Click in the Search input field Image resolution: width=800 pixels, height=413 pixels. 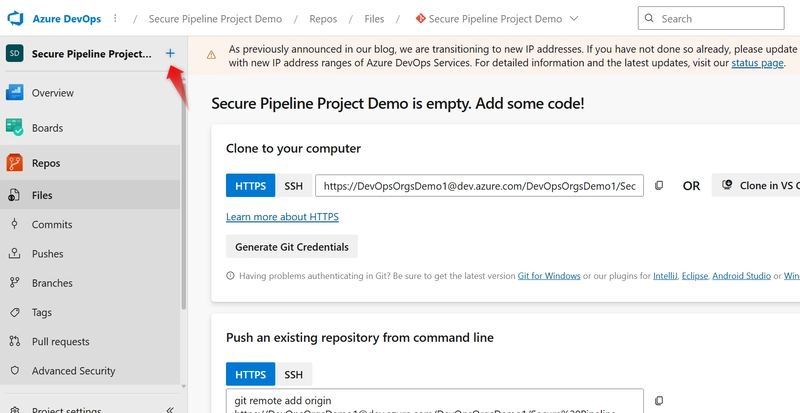pyautogui.click(x=711, y=18)
